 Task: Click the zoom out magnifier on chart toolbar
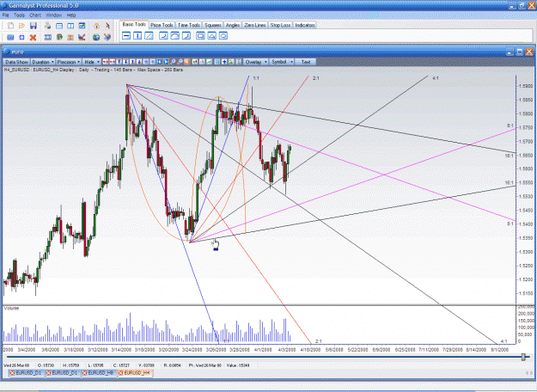coord(180,62)
